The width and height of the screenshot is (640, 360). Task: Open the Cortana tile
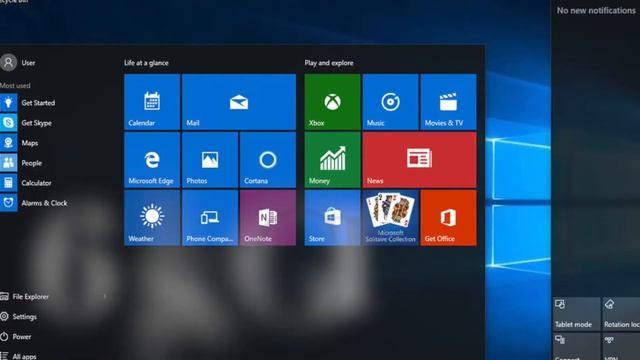(268, 160)
